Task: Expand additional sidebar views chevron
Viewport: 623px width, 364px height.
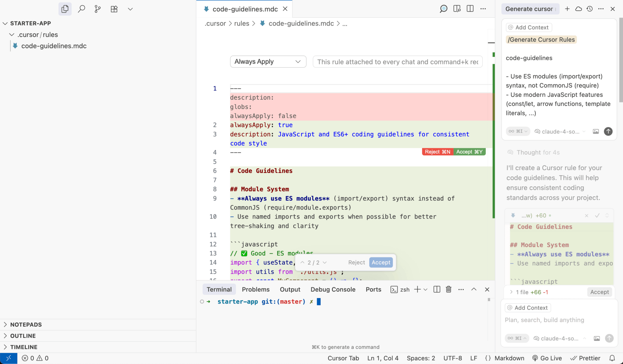Action: [130, 9]
